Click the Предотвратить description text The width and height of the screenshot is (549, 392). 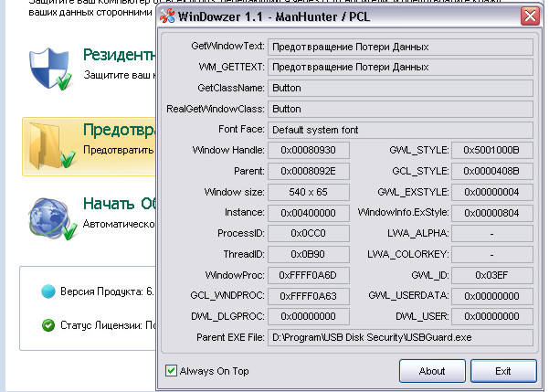click(x=119, y=150)
